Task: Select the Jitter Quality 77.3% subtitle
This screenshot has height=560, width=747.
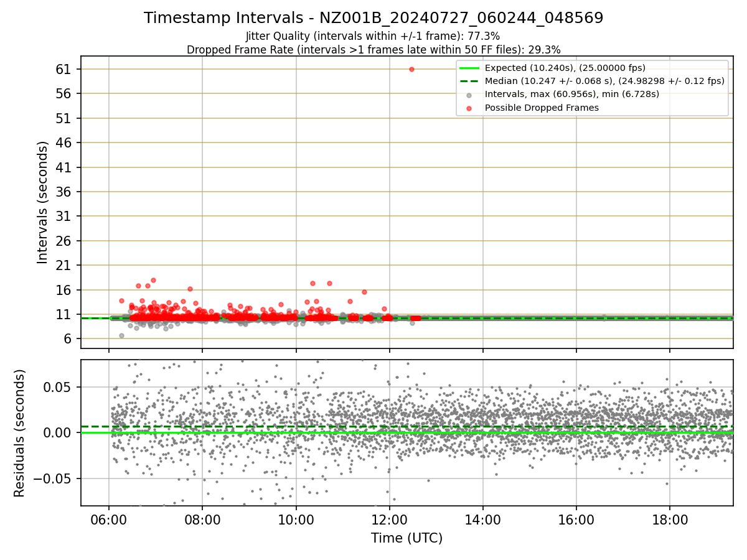Action: click(x=373, y=36)
